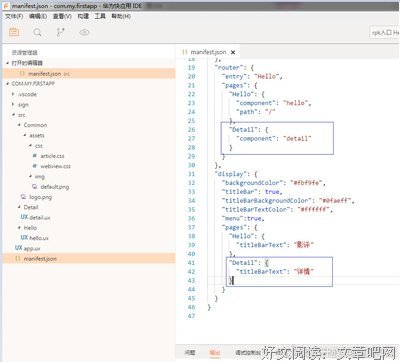Click the UX icon beside app.ux
The height and width of the screenshot is (362, 400).
coord(18,248)
